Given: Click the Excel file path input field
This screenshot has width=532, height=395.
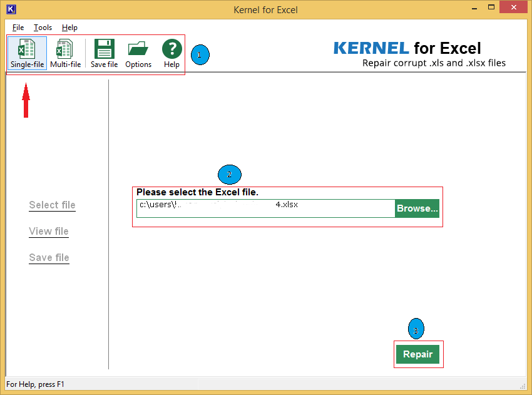Looking at the screenshot, I should tap(265, 208).
